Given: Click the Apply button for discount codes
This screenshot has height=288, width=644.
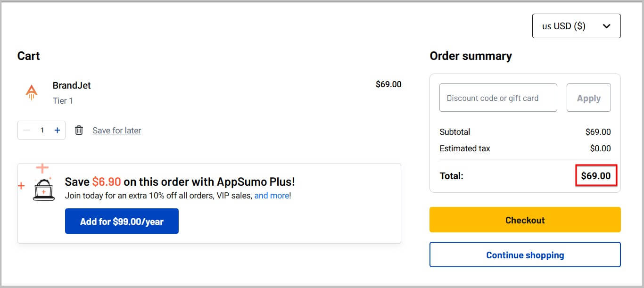Looking at the screenshot, I should click(588, 98).
